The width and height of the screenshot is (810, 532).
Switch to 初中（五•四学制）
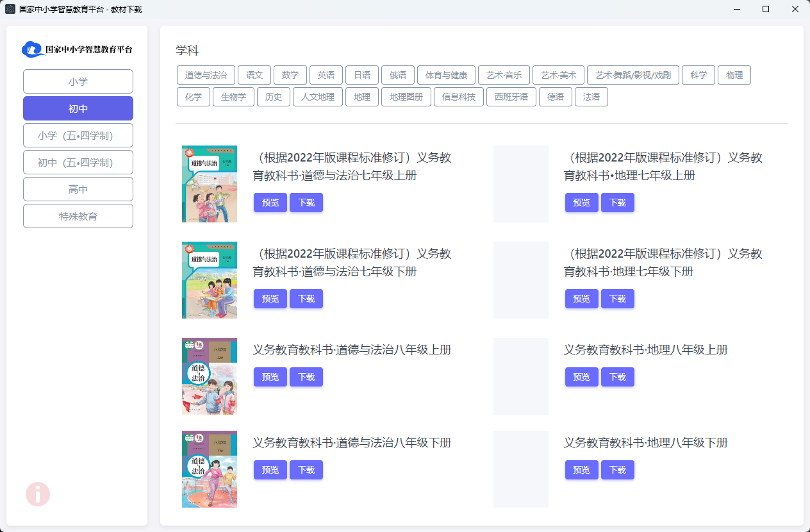pos(78,162)
